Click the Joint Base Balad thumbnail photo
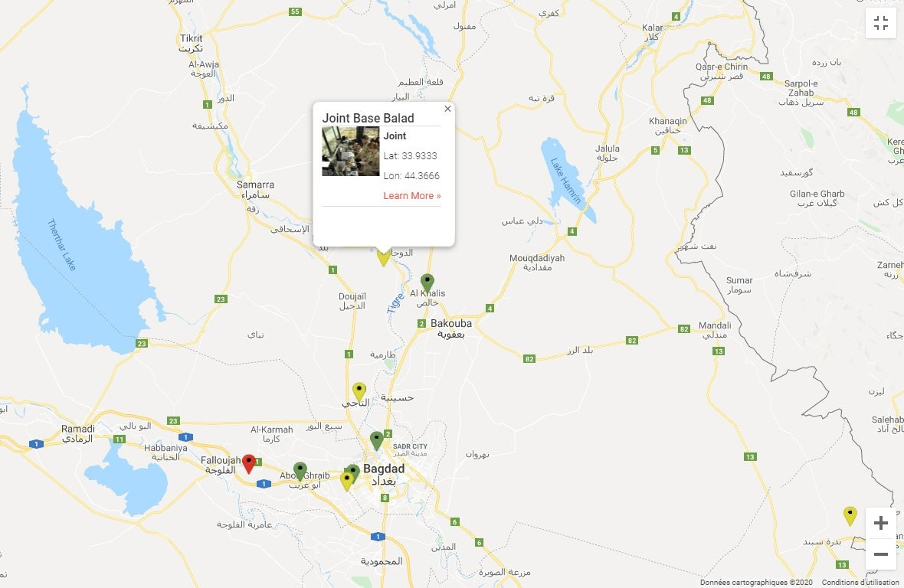Viewport: 904px width, 588px height. coord(351,152)
